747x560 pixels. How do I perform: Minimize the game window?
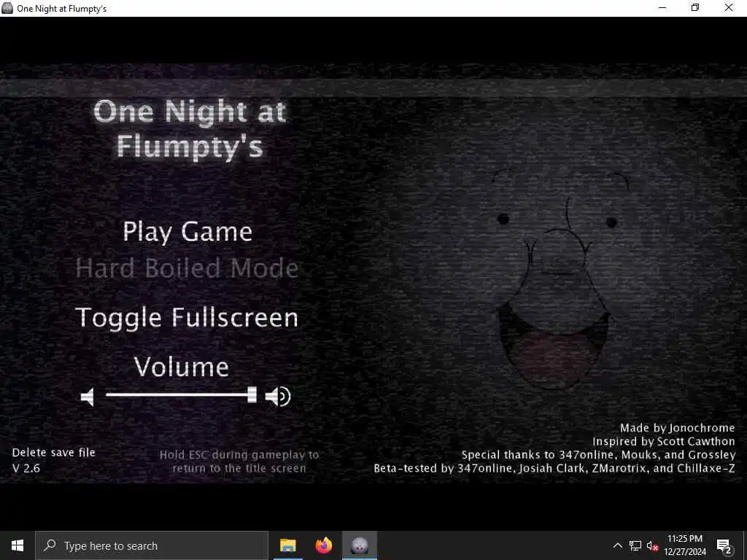point(662,8)
